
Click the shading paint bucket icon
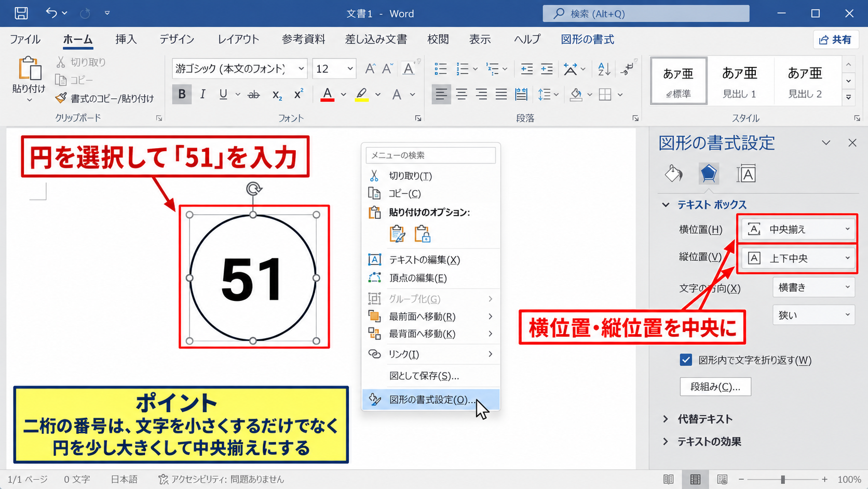(576, 94)
